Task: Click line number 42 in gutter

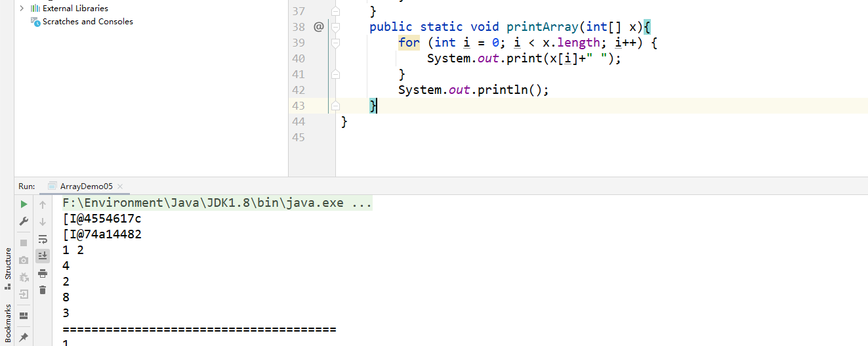Action: 298,90
